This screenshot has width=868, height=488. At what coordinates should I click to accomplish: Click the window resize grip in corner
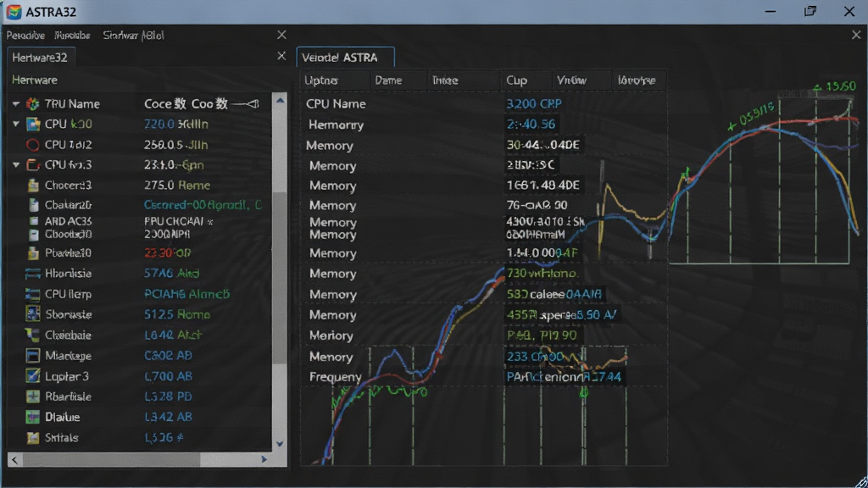pyautogui.click(x=861, y=482)
